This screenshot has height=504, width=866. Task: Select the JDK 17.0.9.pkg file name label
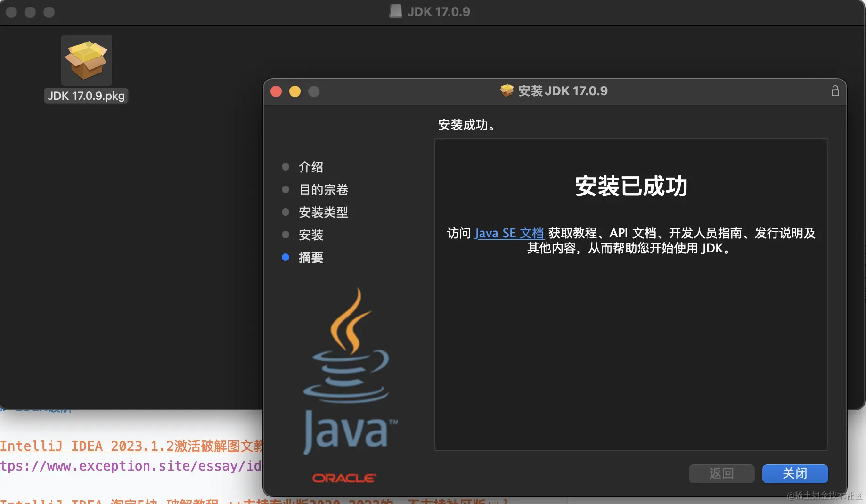86,96
